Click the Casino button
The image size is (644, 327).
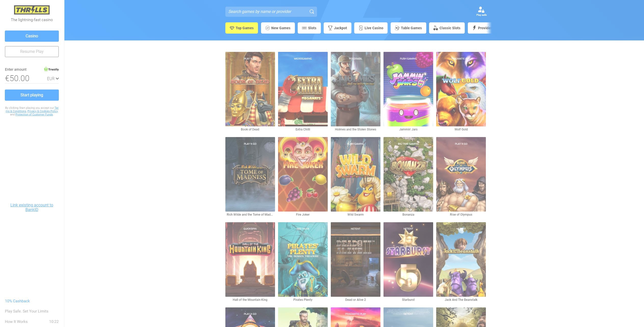pyautogui.click(x=32, y=36)
